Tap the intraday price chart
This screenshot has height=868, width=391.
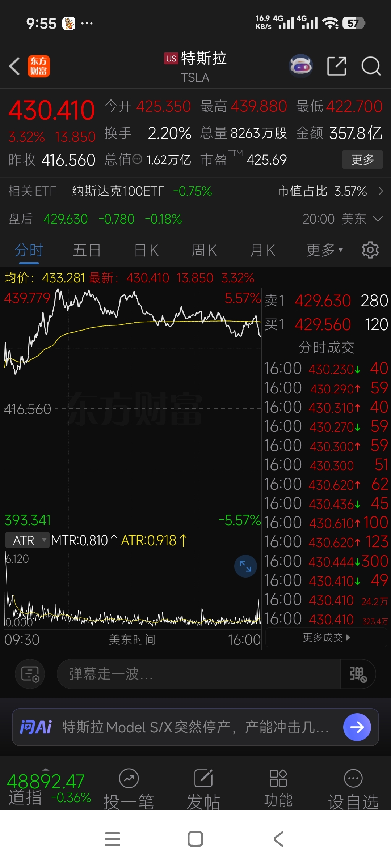(133, 409)
